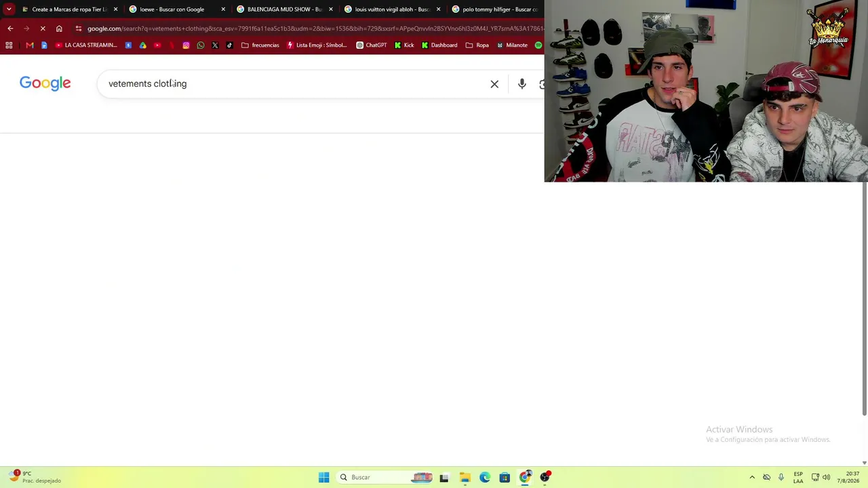This screenshot has width=868, height=488.
Task: Close the 'louis vuitton virgil abloh' tab
Action: coord(438,9)
